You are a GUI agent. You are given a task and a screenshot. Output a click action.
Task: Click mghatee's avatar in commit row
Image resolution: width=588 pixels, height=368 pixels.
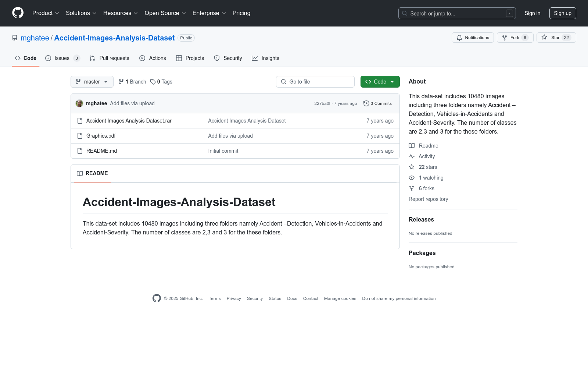[x=79, y=103]
